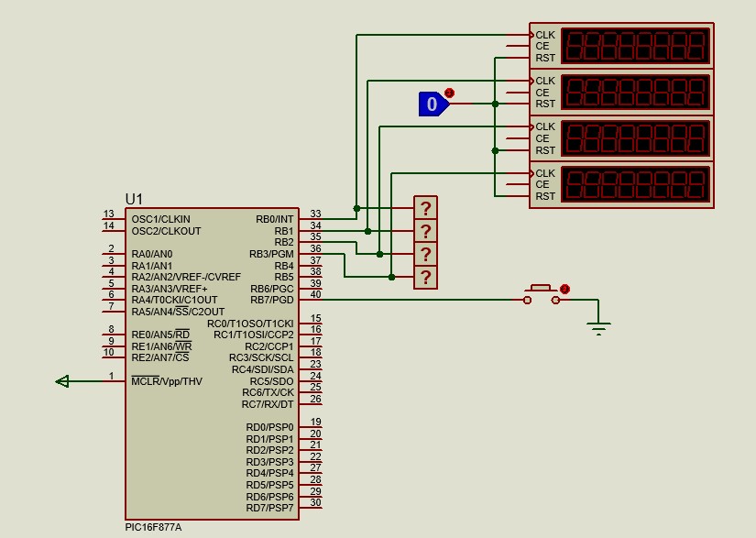Select the RA5/AN4/SS/C2OUT pin label
Viewport: 756px width, 538px height.
click(178, 312)
